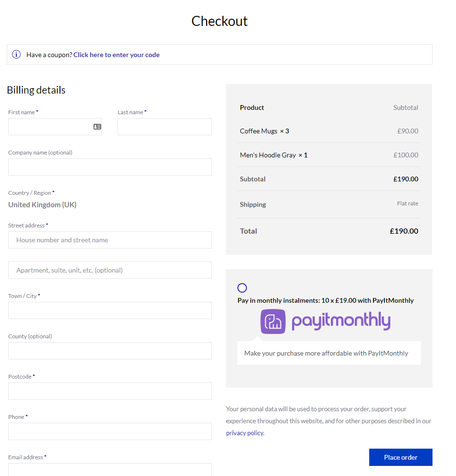Focus the Apartment, suite, unit field
The height and width of the screenshot is (476, 456).
[110, 270]
